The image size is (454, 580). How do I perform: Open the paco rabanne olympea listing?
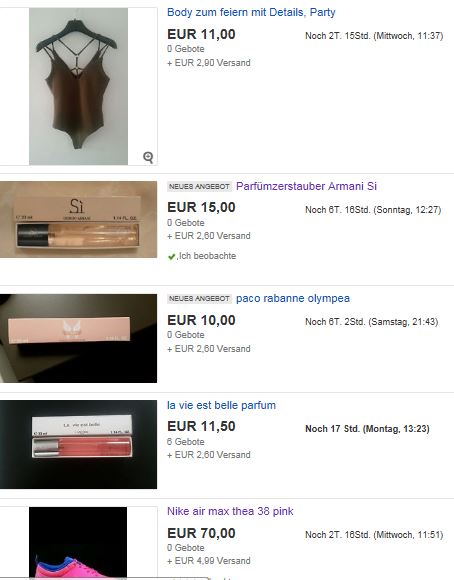tap(293, 298)
